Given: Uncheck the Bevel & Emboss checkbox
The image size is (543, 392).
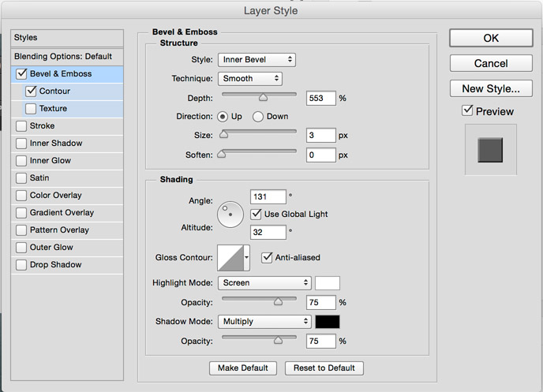Looking at the screenshot, I should (21, 73).
